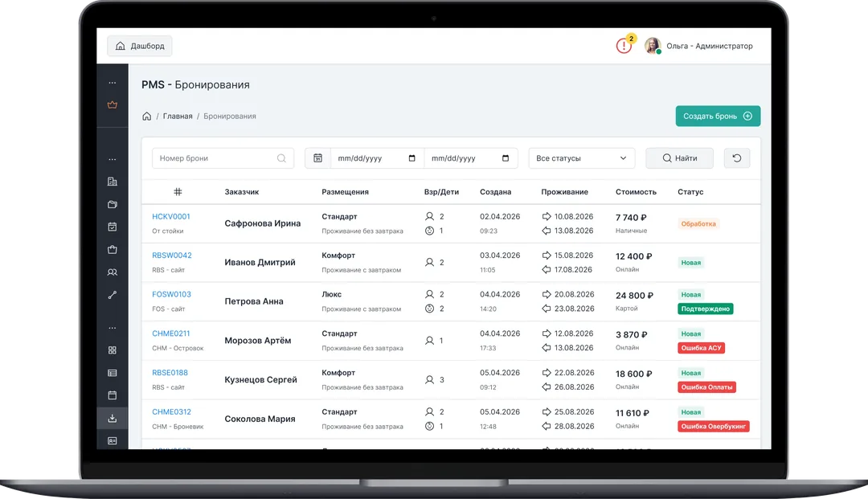This screenshot has height=499, width=868.
Task: Click the crown icon in sidebar
Action: [x=113, y=104]
